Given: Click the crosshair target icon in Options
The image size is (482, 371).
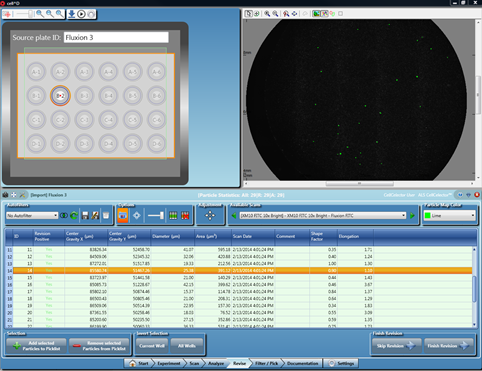Looking at the screenshot, I should coord(137,216).
